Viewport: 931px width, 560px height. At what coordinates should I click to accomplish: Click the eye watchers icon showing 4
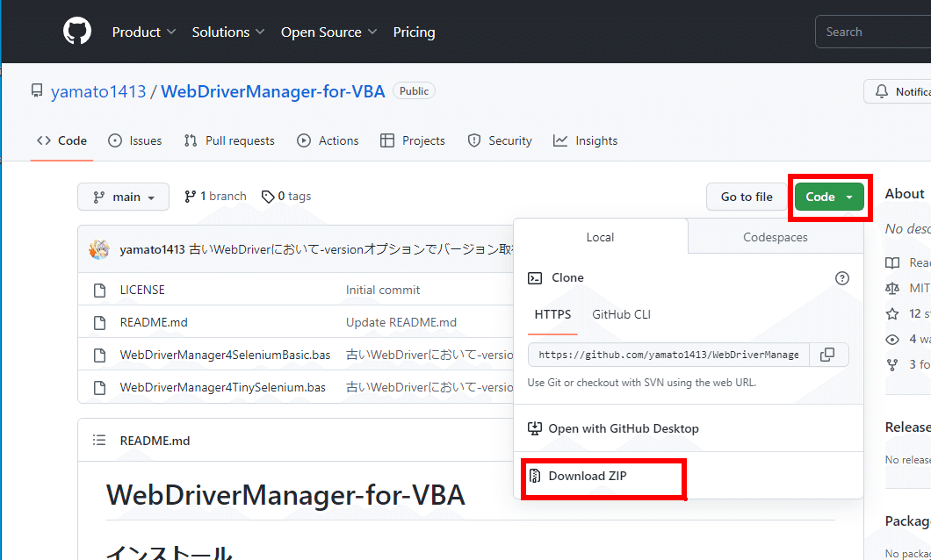pyautogui.click(x=892, y=340)
